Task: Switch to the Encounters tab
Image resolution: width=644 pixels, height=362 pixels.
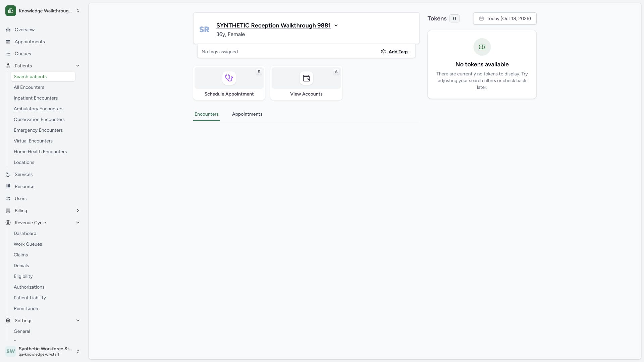Action: point(207,114)
